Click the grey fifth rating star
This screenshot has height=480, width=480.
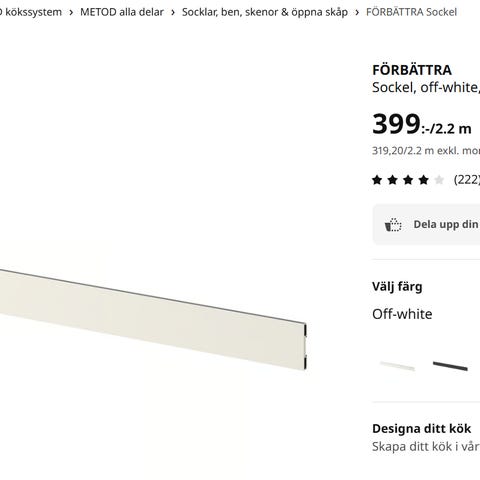pos(439,180)
